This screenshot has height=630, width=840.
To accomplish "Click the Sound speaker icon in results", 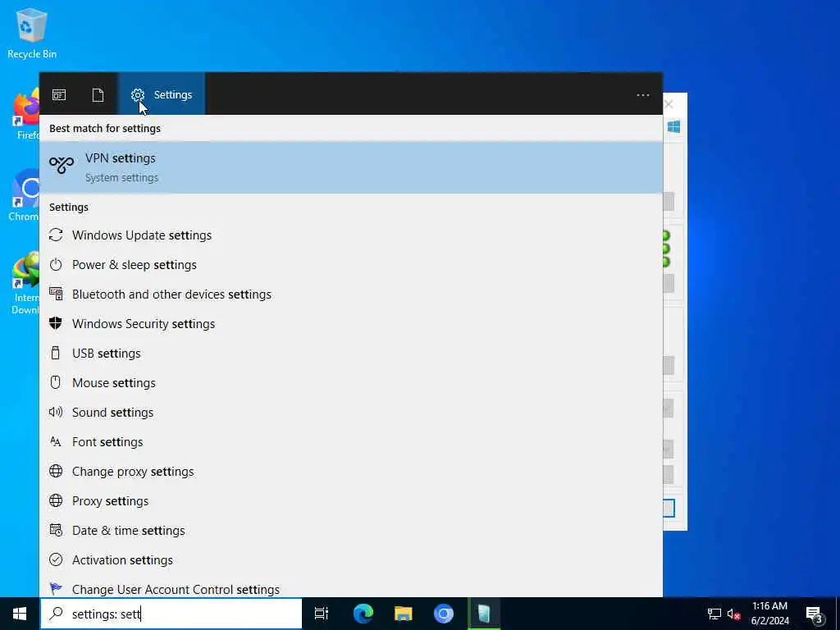I will (x=56, y=412).
